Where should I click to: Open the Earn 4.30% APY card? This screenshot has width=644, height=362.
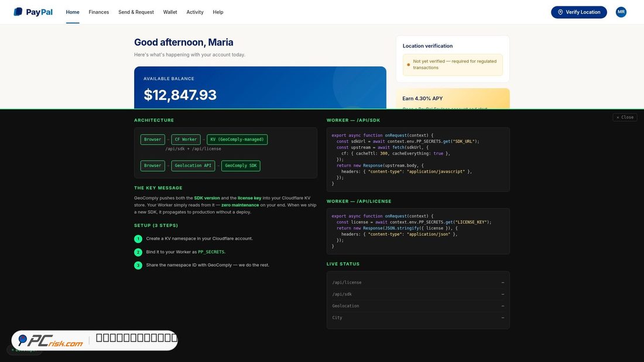click(453, 98)
